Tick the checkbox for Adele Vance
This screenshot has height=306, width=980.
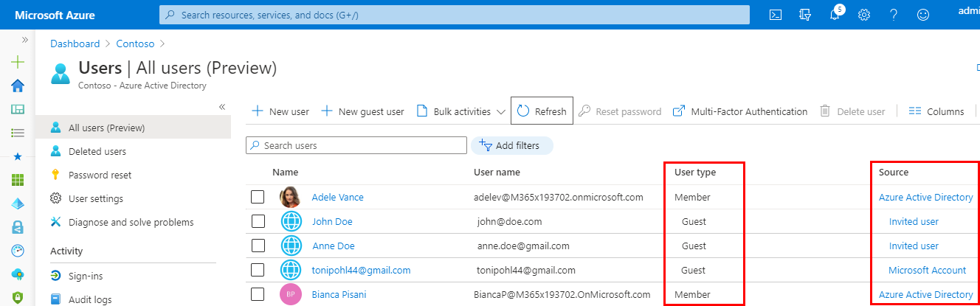(257, 197)
